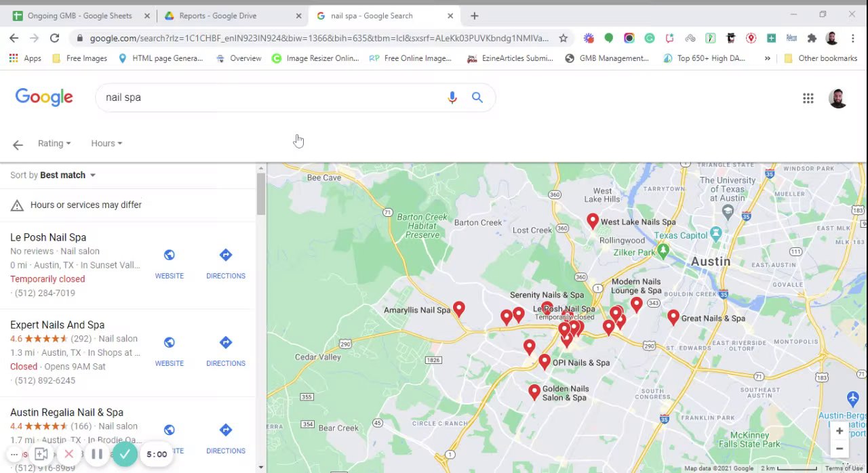Zoom out on the map
Screen dimensions: 868x473
pyautogui.click(x=840, y=449)
